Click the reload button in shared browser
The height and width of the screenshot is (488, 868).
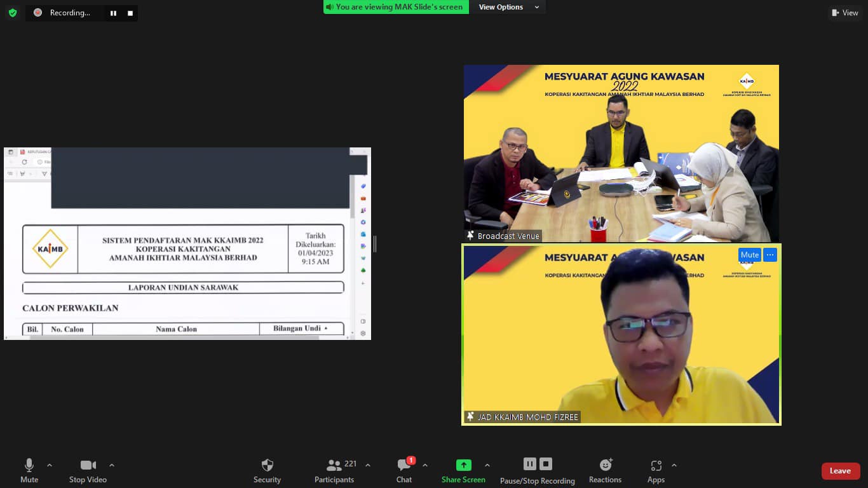[x=24, y=162]
